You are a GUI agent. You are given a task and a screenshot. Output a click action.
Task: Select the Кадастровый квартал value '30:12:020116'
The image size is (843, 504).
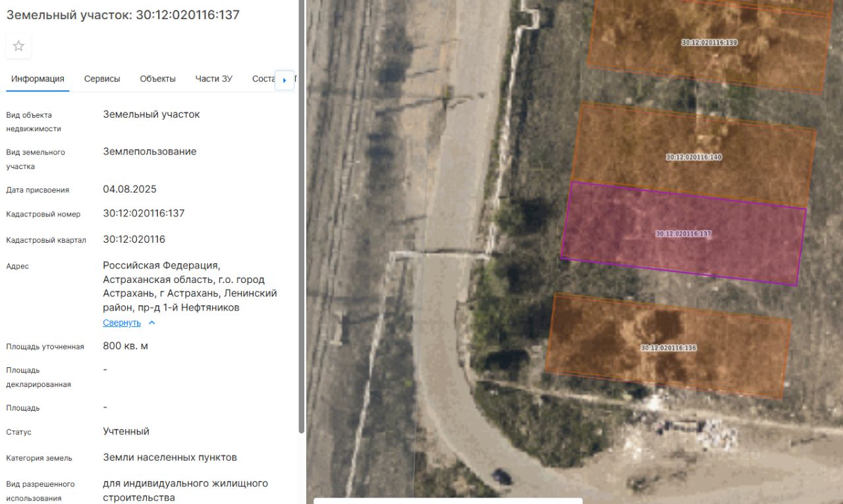[x=134, y=239]
